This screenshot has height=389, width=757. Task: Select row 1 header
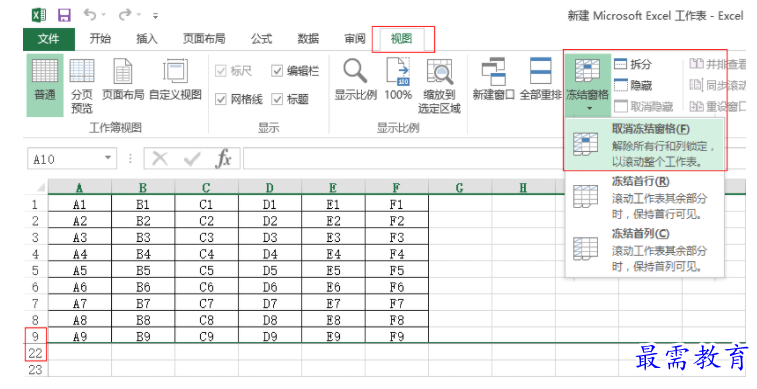click(x=36, y=205)
